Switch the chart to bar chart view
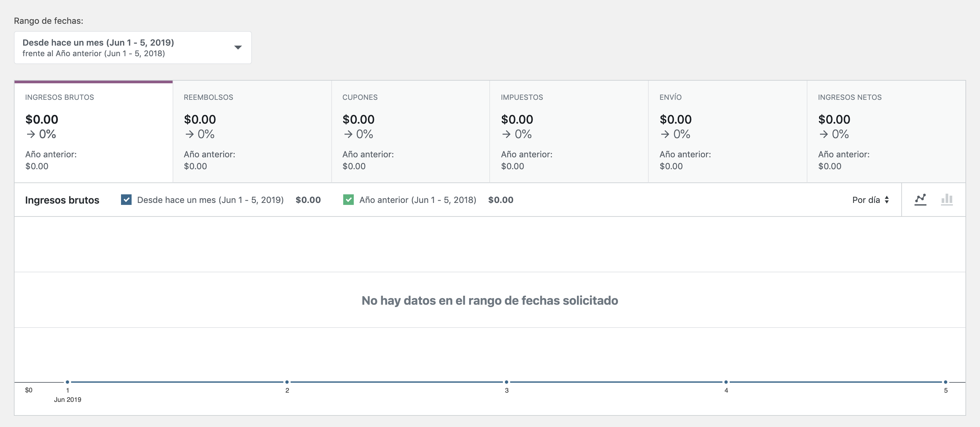Viewport: 980px width, 427px height. [947, 199]
